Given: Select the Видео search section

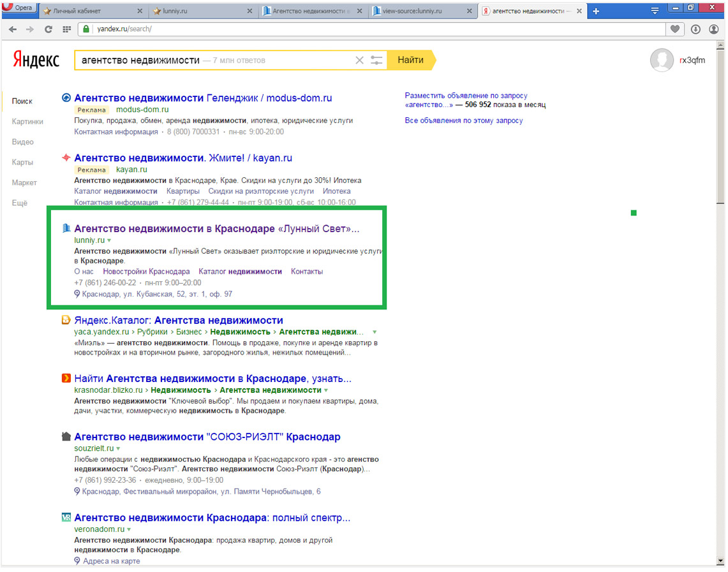Looking at the screenshot, I should [23, 142].
